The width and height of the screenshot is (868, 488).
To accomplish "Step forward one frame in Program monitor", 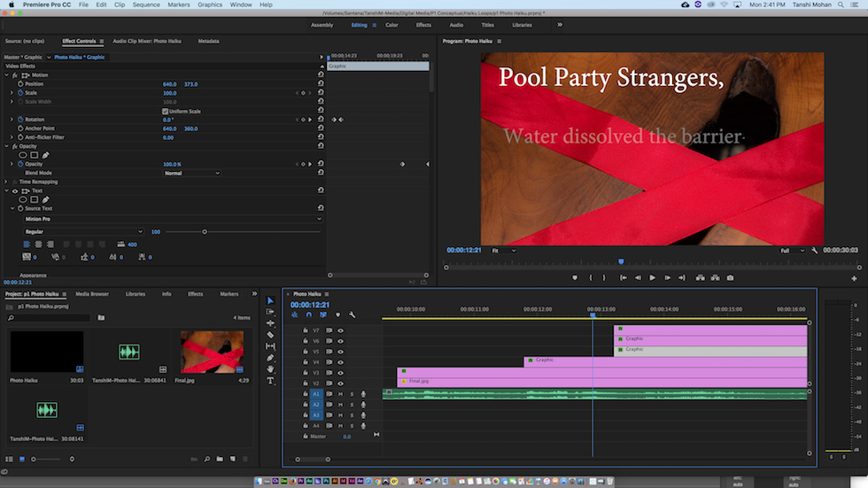I will click(667, 278).
